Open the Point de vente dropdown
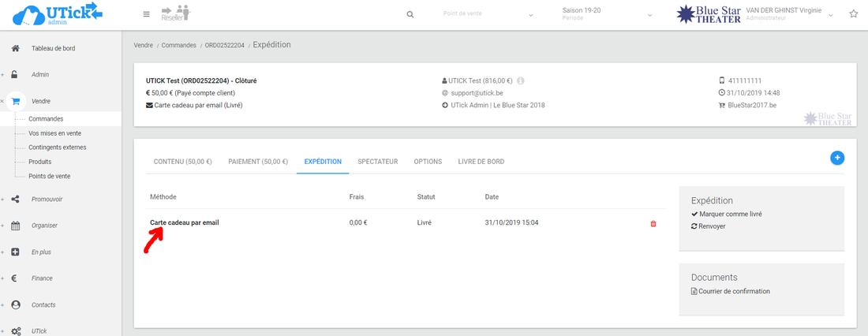This screenshot has height=336, width=868. tap(487, 14)
